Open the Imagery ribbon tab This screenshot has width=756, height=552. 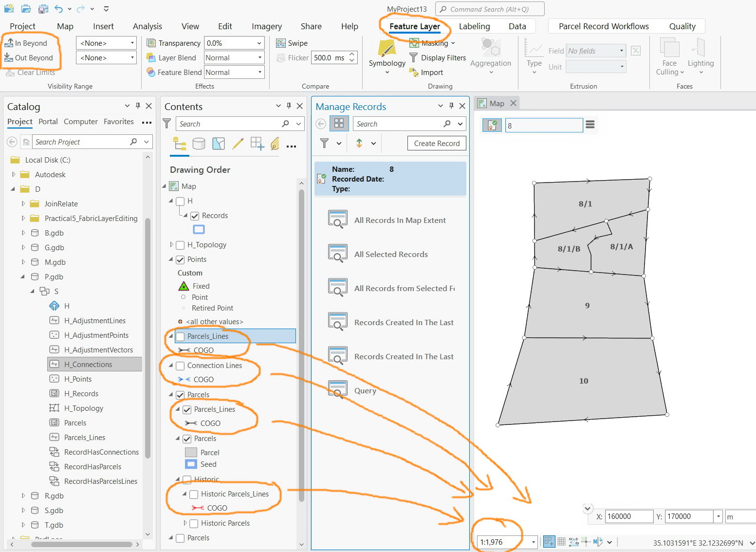coord(266,26)
